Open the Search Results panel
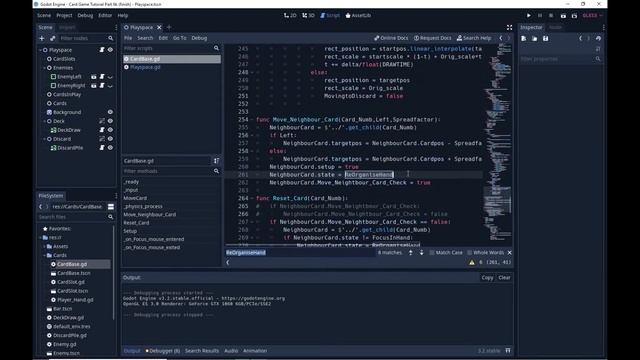 pyautogui.click(x=202, y=351)
